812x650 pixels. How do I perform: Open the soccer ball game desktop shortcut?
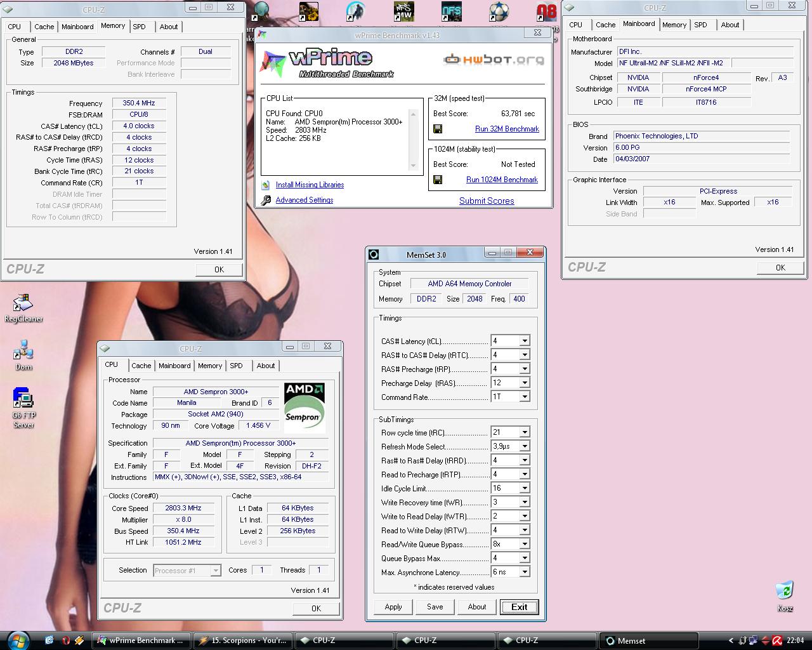click(x=499, y=11)
